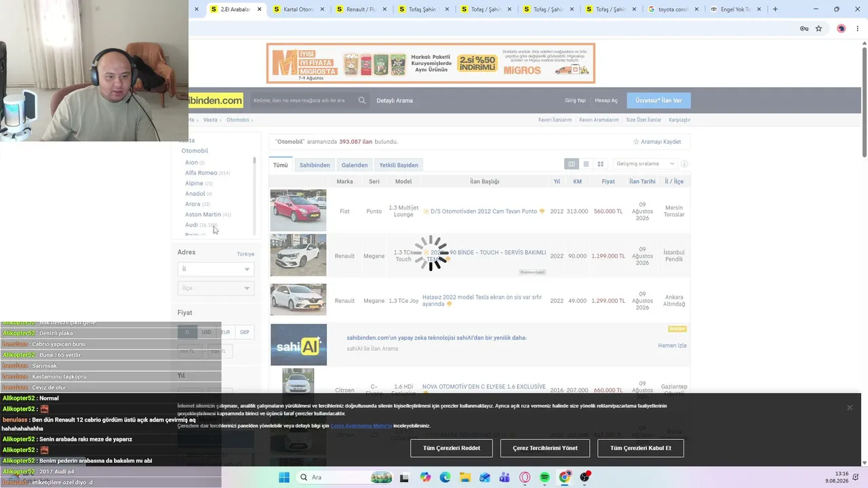Switch to the Sahibinden listings tab
The height and width of the screenshot is (488, 868).
coord(315,165)
